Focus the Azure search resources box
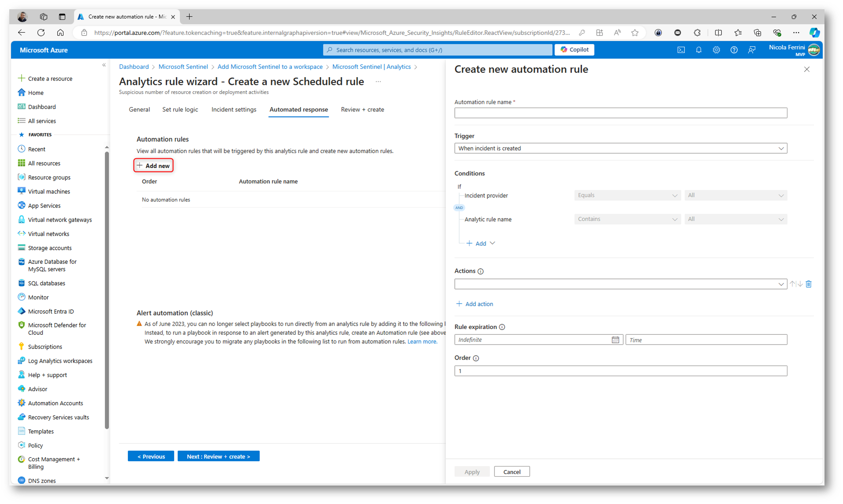This screenshot has width=843, height=504. [437, 50]
